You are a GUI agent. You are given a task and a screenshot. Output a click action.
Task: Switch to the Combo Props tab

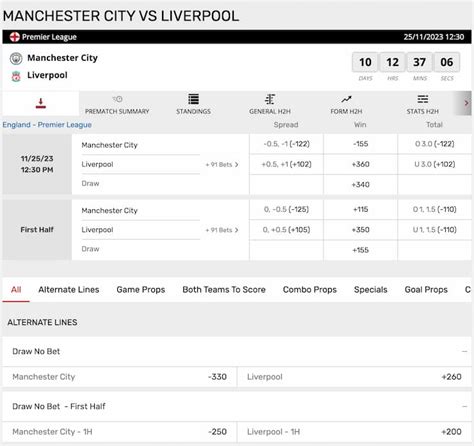point(310,290)
